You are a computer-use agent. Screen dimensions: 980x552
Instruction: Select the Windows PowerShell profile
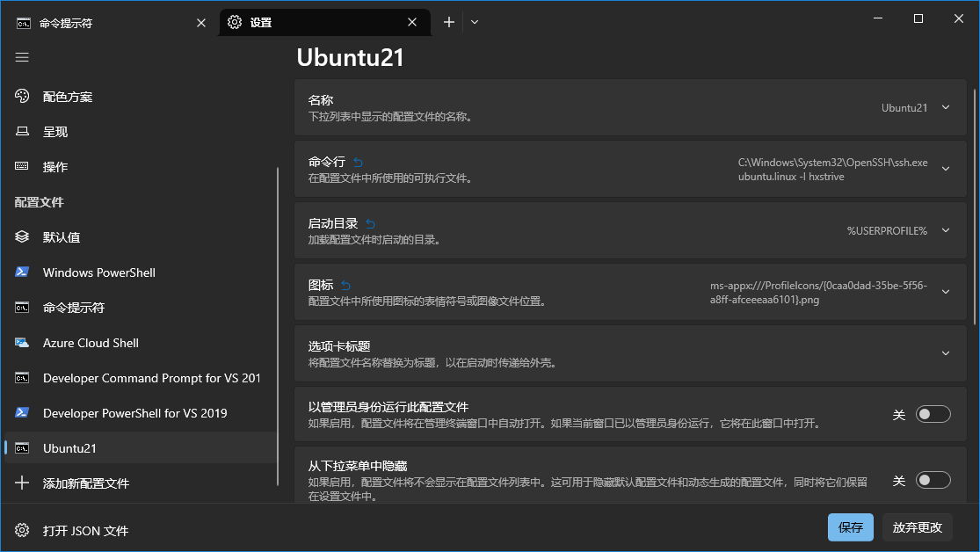pyautogui.click(x=142, y=272)
